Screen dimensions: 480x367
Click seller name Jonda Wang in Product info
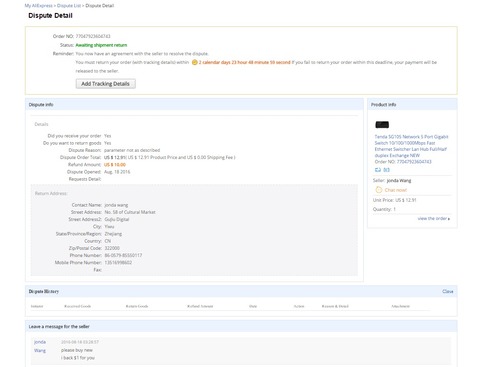399,180
